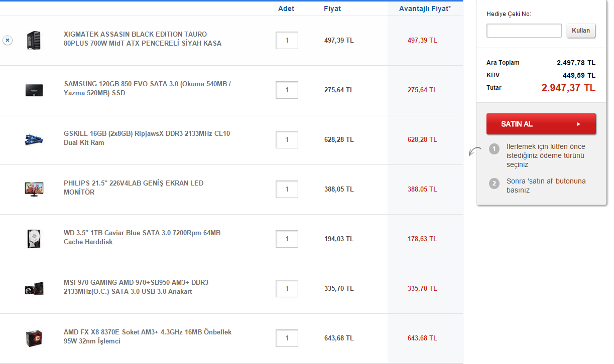Remove the XIGMATEK case from cart
The width and height of the screenshot is (614, 364).
8,40
